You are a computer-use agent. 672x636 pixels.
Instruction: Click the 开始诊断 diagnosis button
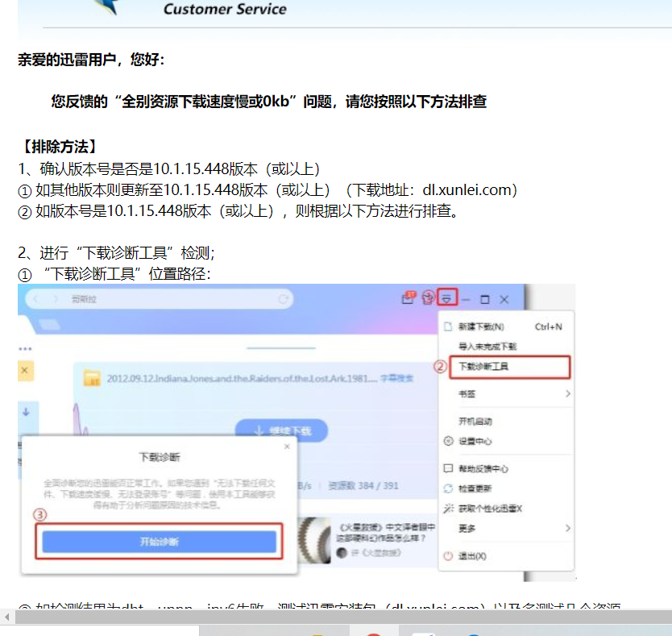click(159, 542)
